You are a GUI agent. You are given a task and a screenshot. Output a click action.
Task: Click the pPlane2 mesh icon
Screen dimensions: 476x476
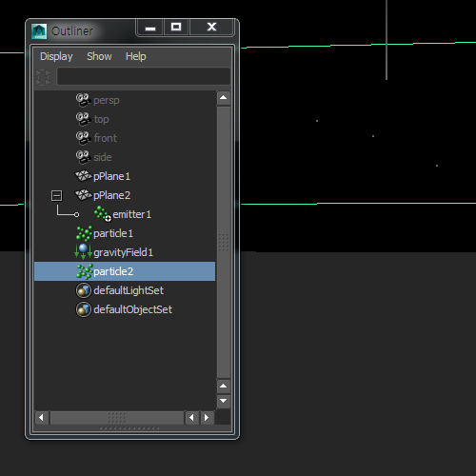pos(84,195)
